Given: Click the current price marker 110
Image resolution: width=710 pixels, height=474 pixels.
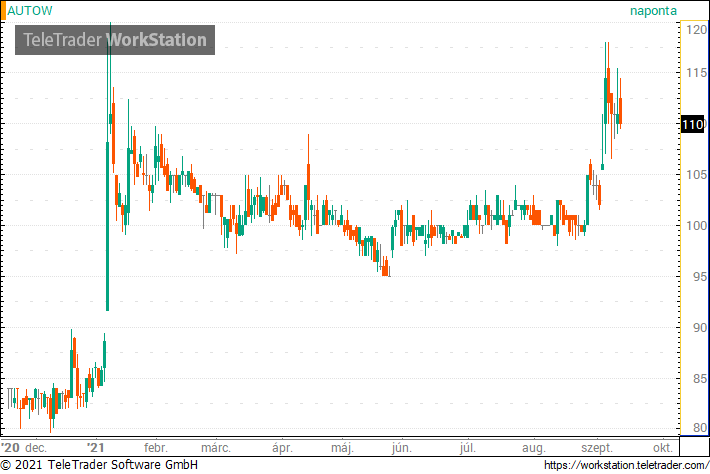Looking at the screenshot, I should coord(693,124).
